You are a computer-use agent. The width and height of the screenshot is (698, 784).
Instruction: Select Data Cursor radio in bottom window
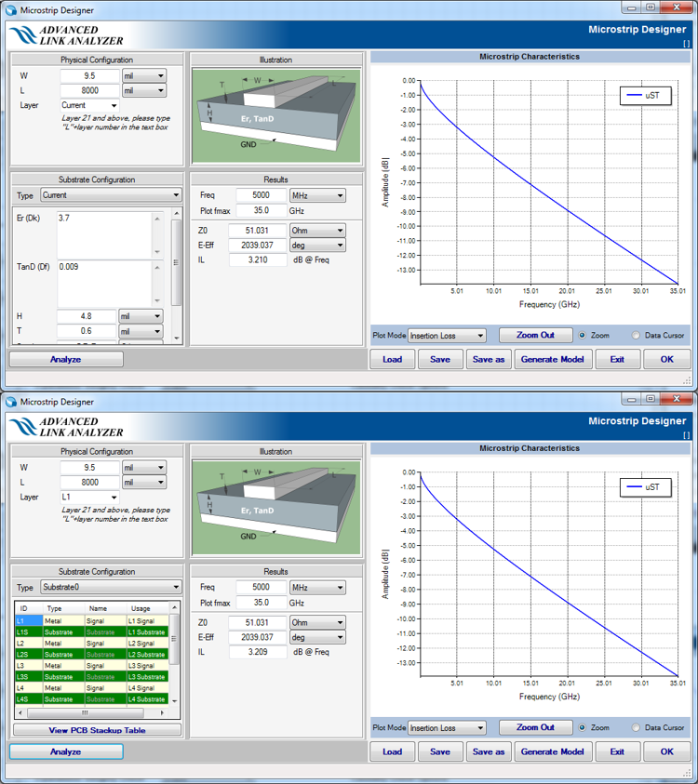[x=636, y=727]
